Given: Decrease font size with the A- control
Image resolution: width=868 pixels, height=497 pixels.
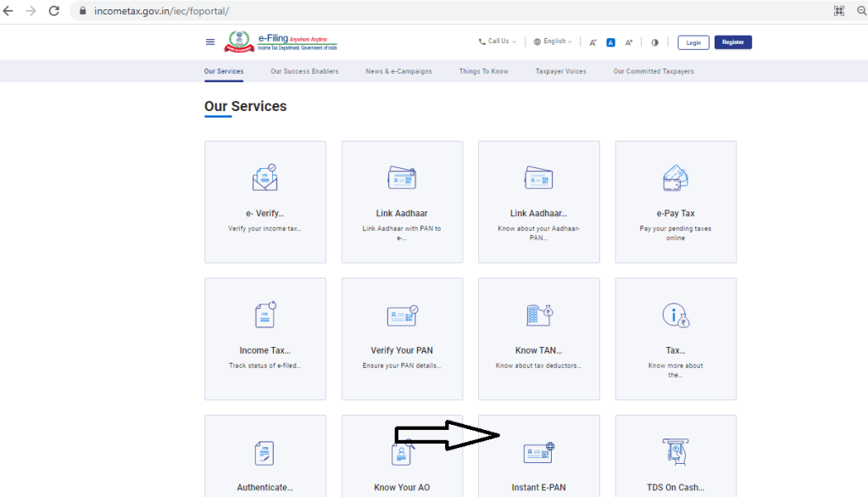Looking at the screenshot, I should click(593, 42).
